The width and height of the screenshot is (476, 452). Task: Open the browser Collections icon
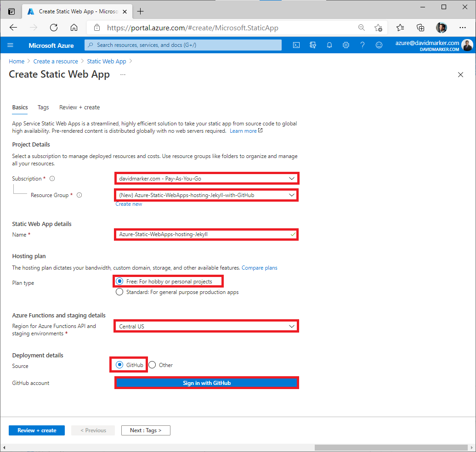coord(420,28)
